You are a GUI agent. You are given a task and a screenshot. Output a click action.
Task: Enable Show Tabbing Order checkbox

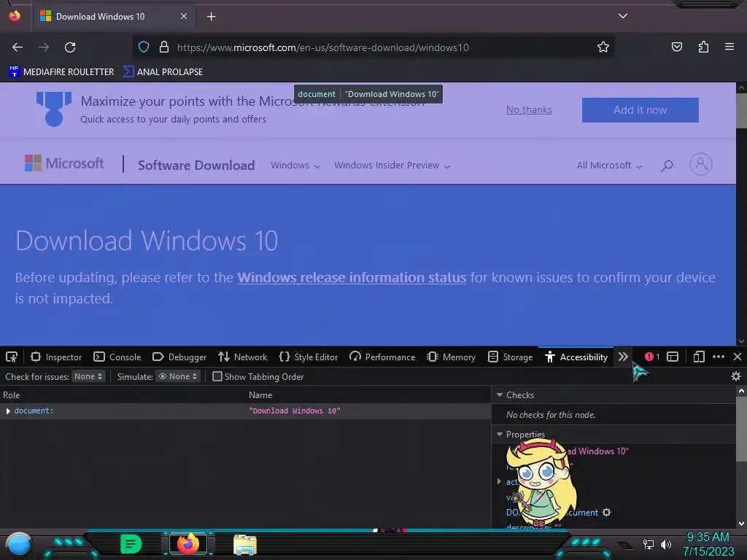(217, 376)
